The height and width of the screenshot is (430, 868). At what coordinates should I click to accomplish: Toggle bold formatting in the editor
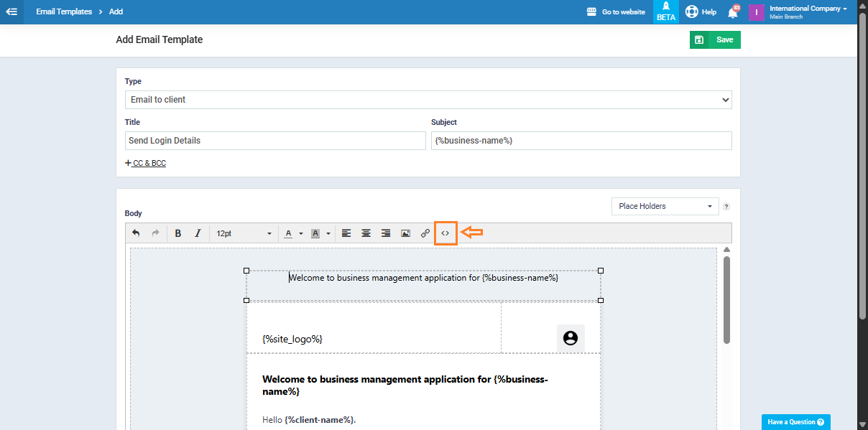(178, 233)
